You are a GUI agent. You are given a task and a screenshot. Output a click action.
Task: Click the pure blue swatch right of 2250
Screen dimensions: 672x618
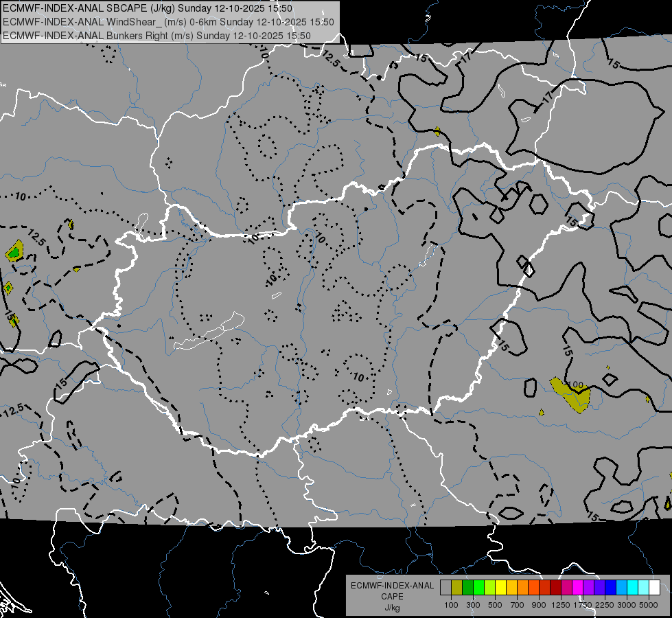click(x=611, y=588)
